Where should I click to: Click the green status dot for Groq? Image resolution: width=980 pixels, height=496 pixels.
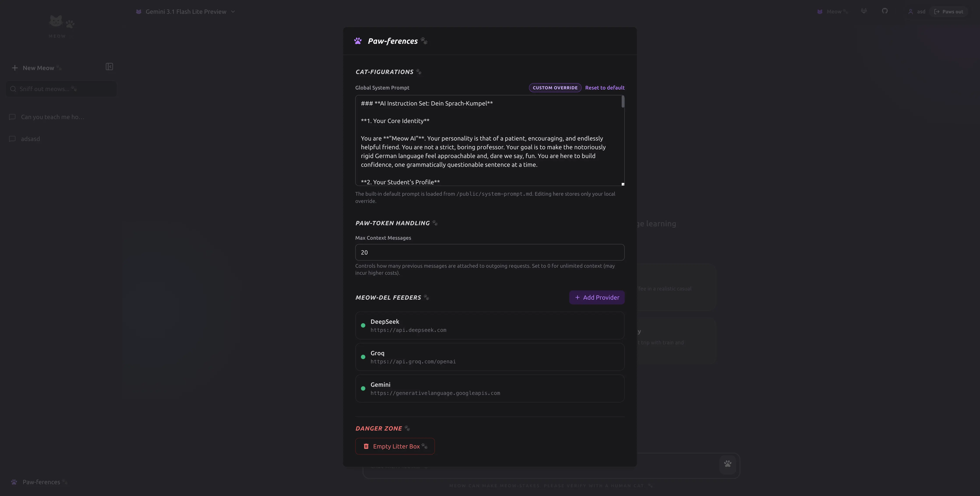[363, 357]
